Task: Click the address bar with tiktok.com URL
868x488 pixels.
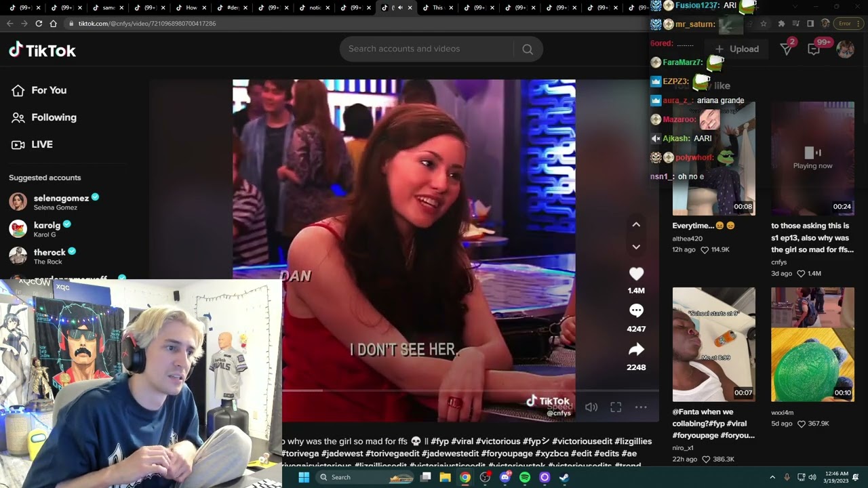Action: pos(353,23)
